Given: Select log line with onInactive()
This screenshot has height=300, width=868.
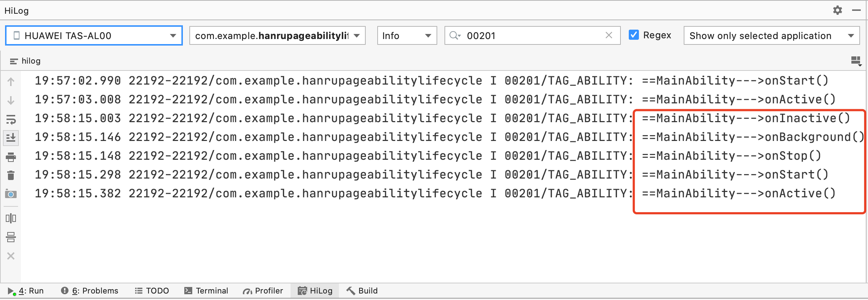Looking at the screenshot, I should [x=442, y=118].
